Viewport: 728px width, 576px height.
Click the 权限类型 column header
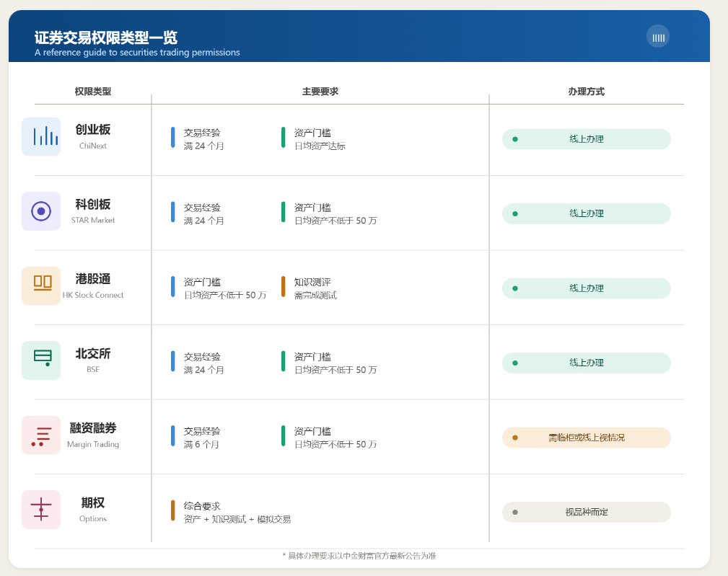point(93,92)
